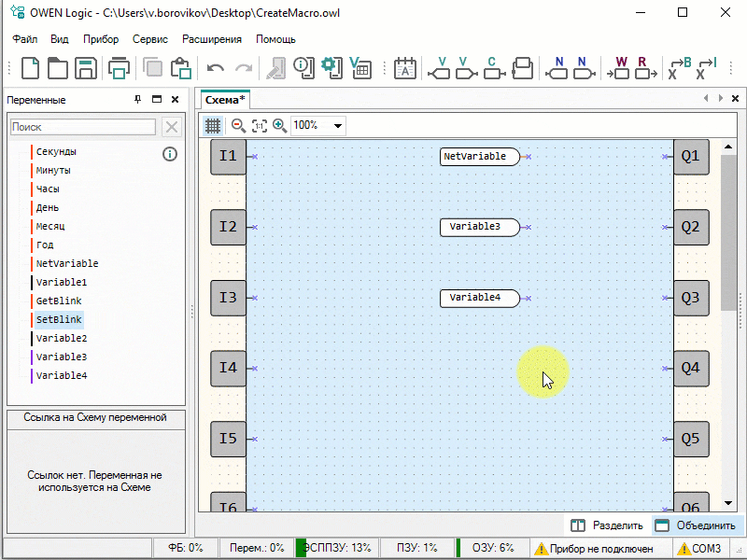The width and height of the screenshot is (747, 560).
Task: Undo the last action
Action: (216, 68)
